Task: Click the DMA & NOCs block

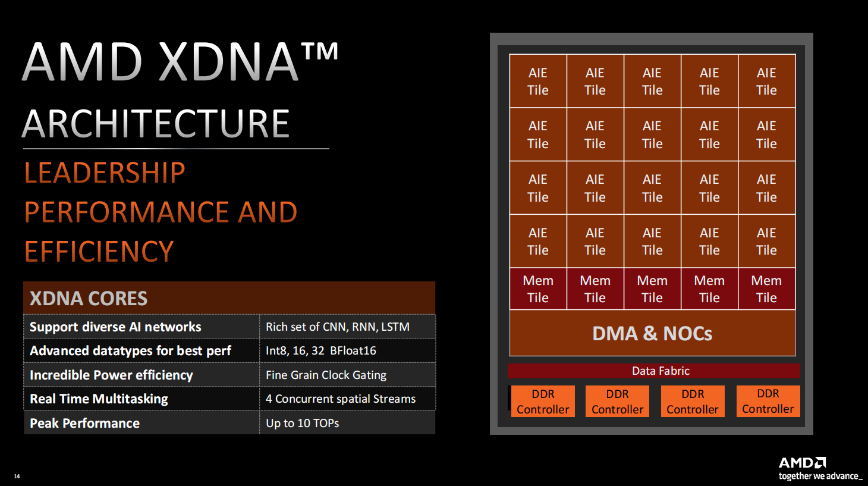Action: [652, 333]
